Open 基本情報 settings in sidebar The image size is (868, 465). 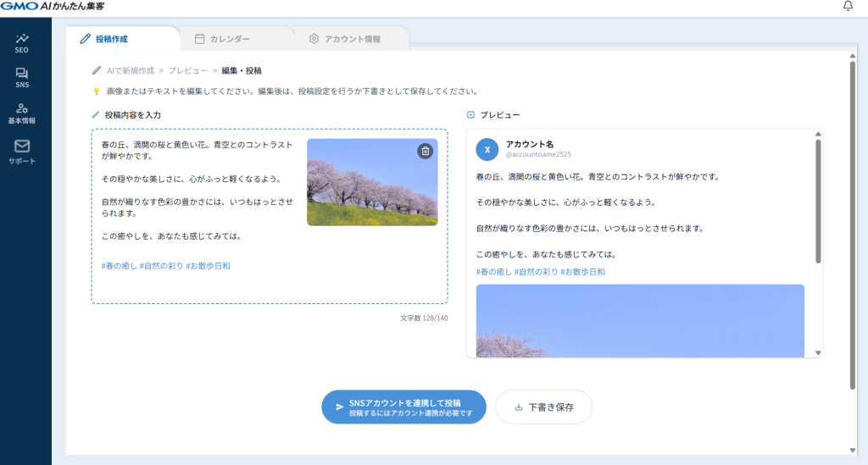pyautogui.click(x=22, y=113)
